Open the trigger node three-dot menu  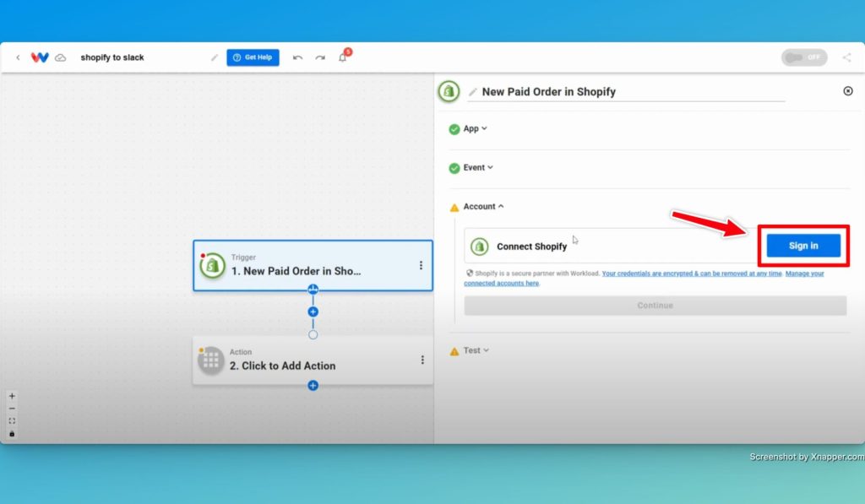[421, 265]
